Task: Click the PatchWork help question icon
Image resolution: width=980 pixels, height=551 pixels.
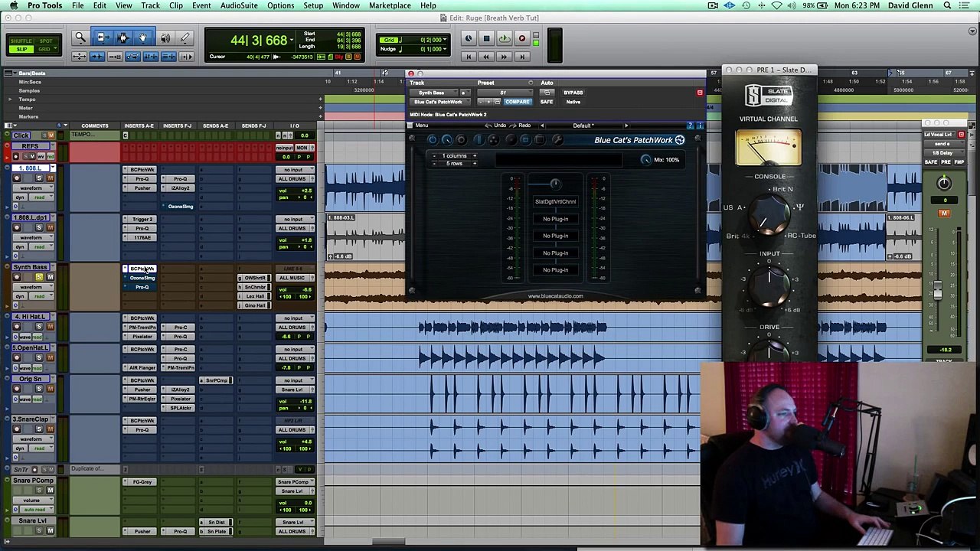Action: pyautogui.click(x=691, y=126)
